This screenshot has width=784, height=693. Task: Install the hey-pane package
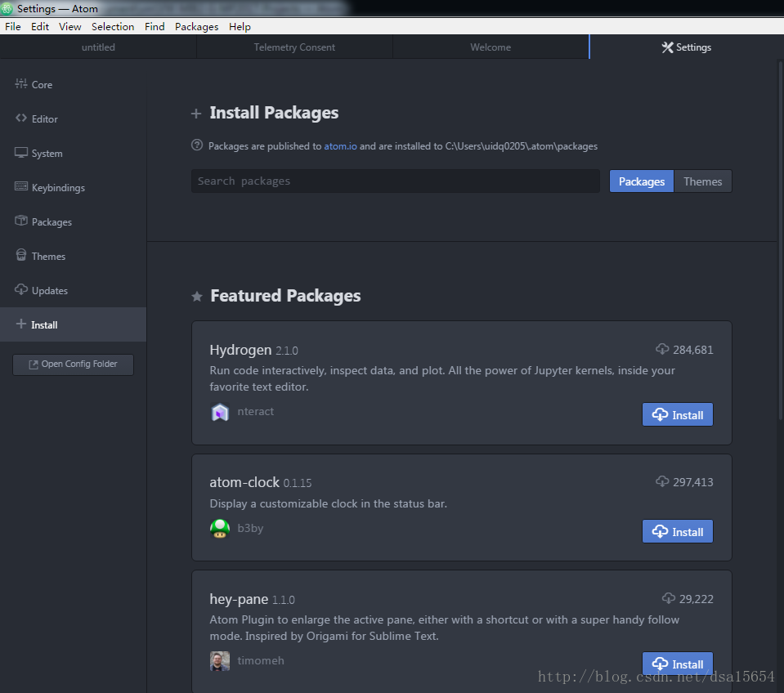pyautogui.click(x=678, y=664)
